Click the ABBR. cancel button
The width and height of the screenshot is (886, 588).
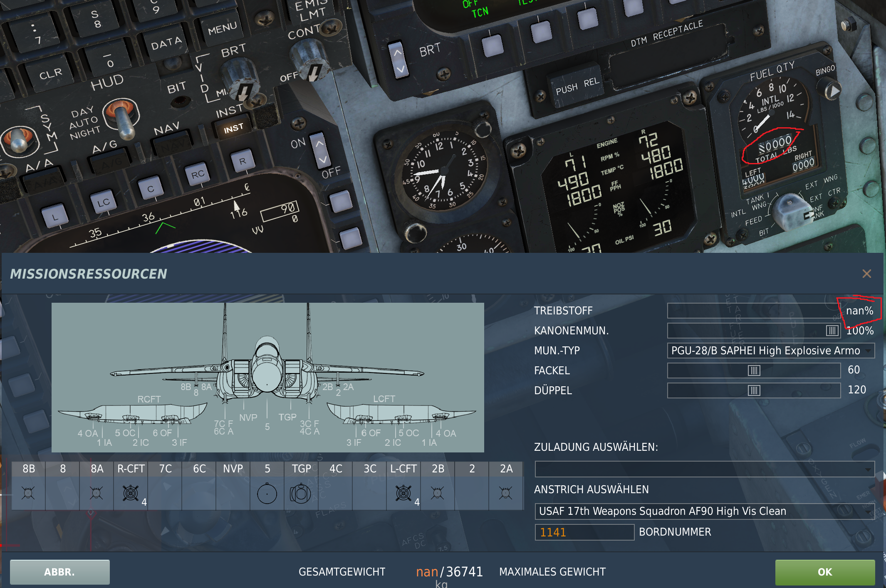point(59,572)
